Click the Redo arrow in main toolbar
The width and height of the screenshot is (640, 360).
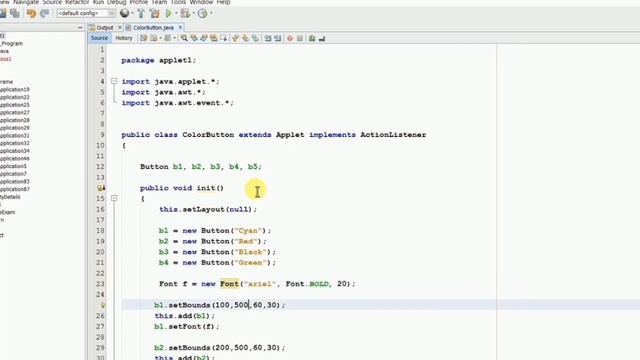[44, 13]
